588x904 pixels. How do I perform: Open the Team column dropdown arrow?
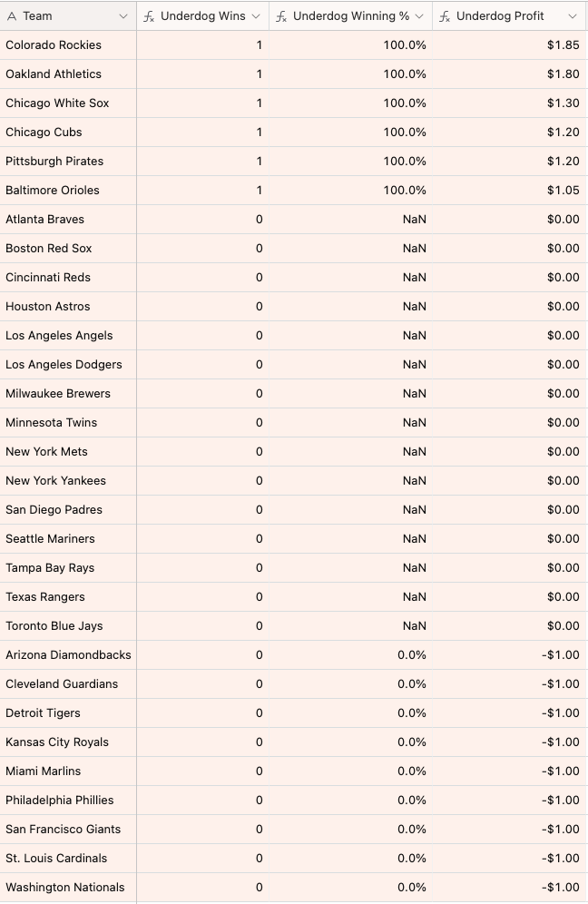point(123,16)
